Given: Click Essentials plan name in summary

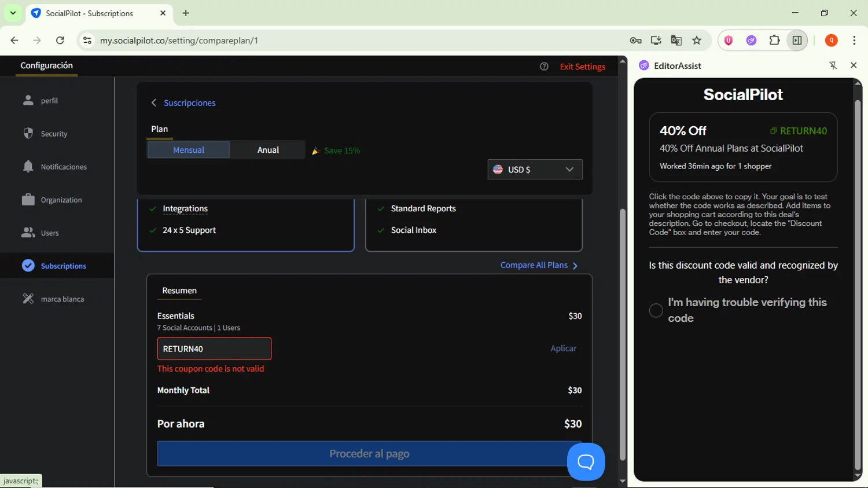Looking at the screenshot, I should tap(176, 316).
